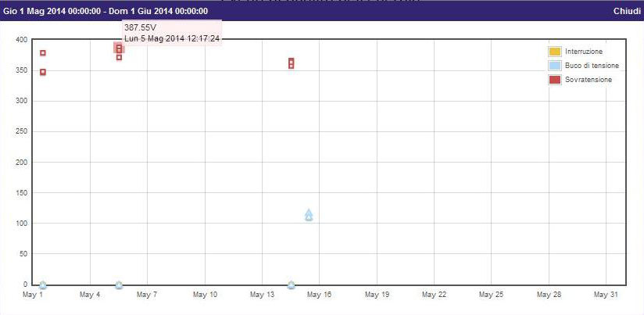Select the highlighted 387.55V overvoltage point
The height and width of the screenshot is (315, 644).
click(119, 48)
